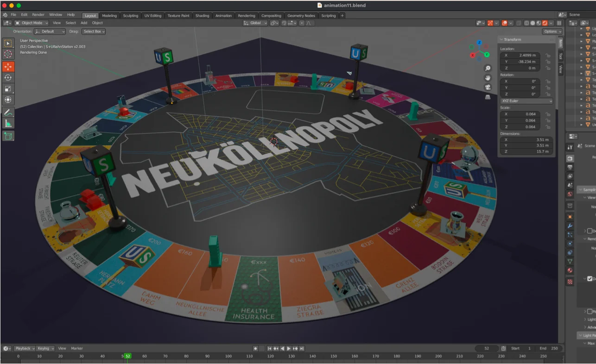The width and height of the screenshot is (596, 364).
Task: Toggle lock on Rotation Z
Action: tap(548, 94)
